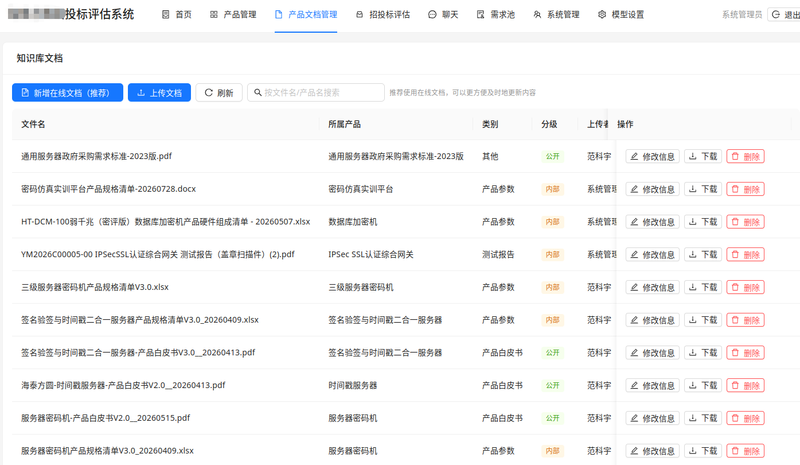The height and width of the screenshot is (465, 800).
Task: Download 签名验签 产品白皮书V3.0 pdf
Action: coord(703,352)
